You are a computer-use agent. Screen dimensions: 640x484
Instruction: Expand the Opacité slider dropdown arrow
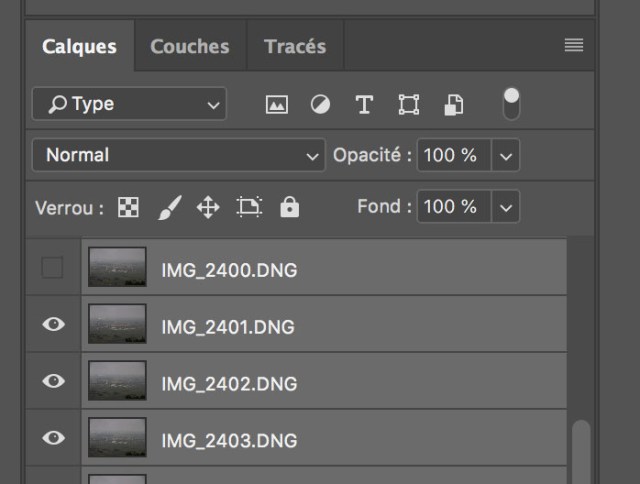click(x=506, y=155)
